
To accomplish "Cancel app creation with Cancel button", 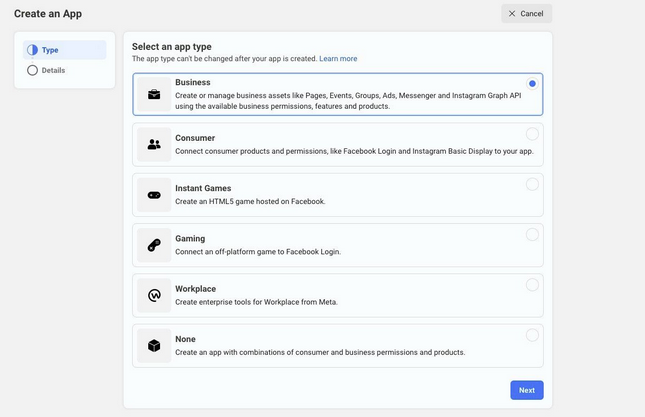I will (526, 14).
